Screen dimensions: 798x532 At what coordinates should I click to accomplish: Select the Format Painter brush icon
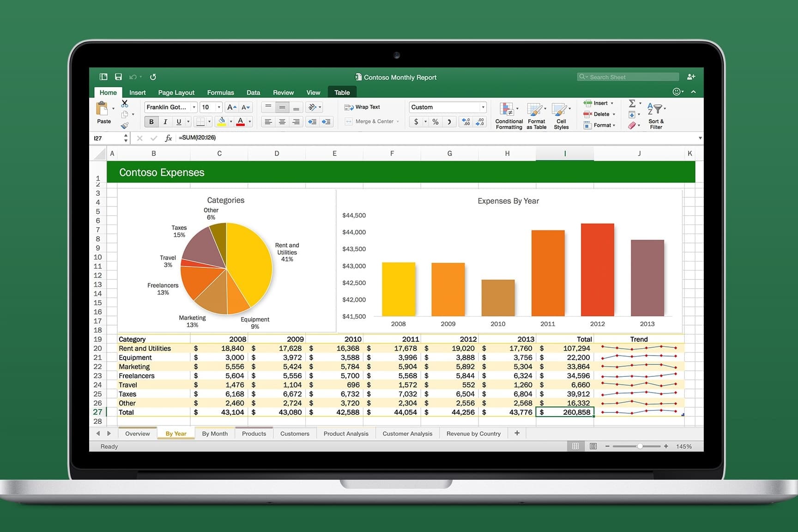125,125
